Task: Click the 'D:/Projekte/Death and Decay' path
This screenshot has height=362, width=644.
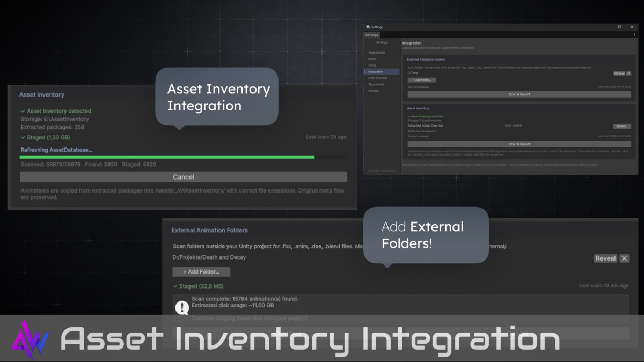Action: (x=209, y=257)
